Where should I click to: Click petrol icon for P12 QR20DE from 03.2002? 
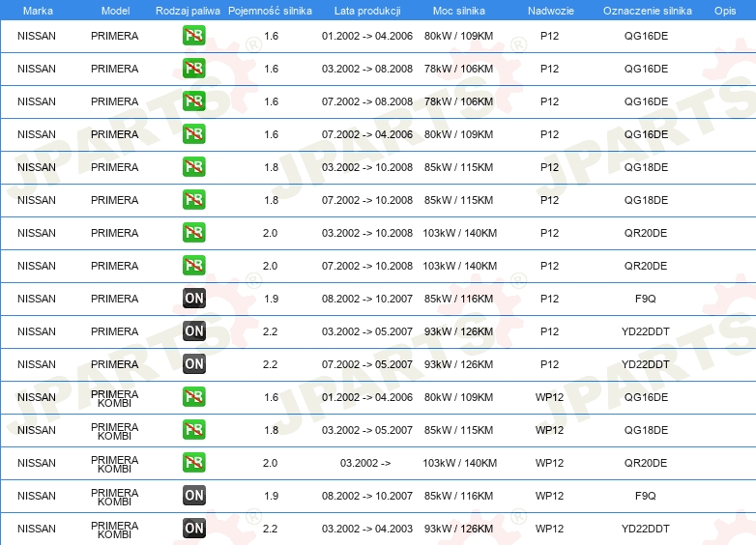(193, 233)
